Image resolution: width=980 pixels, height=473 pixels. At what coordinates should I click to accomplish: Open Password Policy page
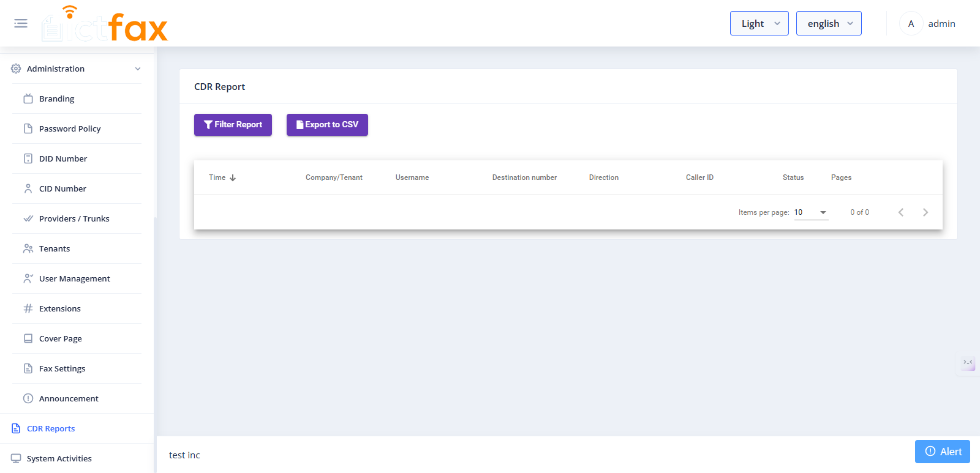(x=77, y=128)
